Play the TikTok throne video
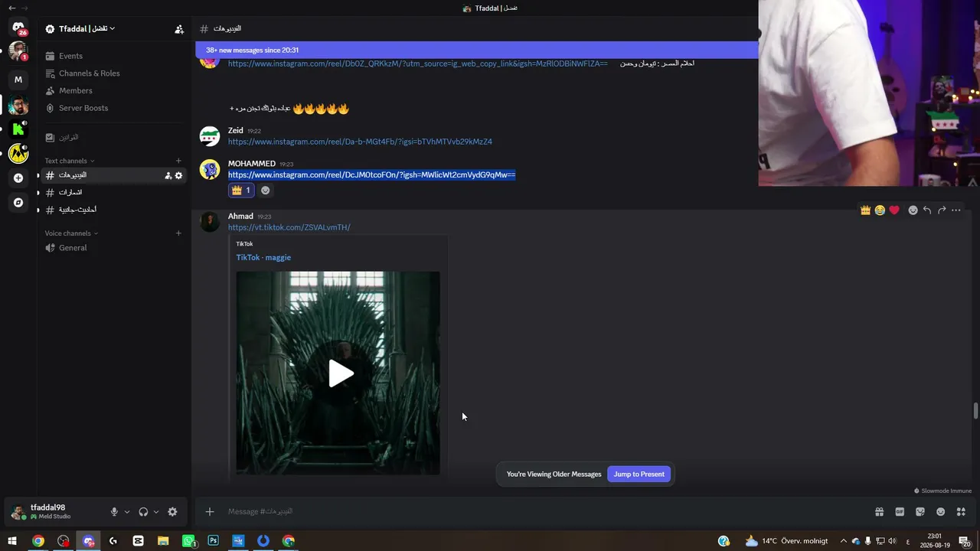This screenshot has height=551, width=980. tap(341, 373)
